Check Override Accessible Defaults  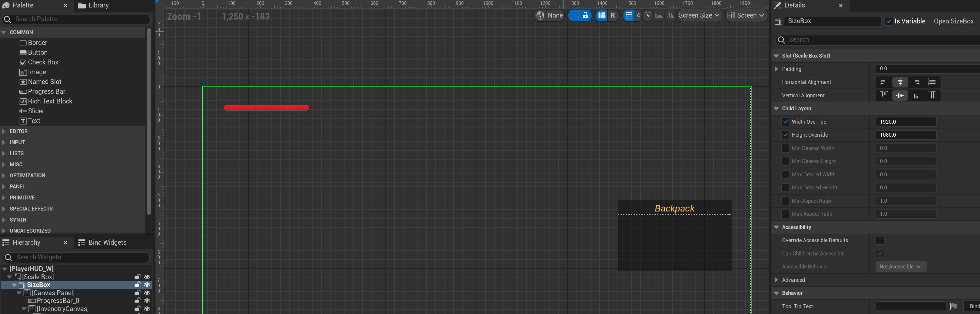880,240
